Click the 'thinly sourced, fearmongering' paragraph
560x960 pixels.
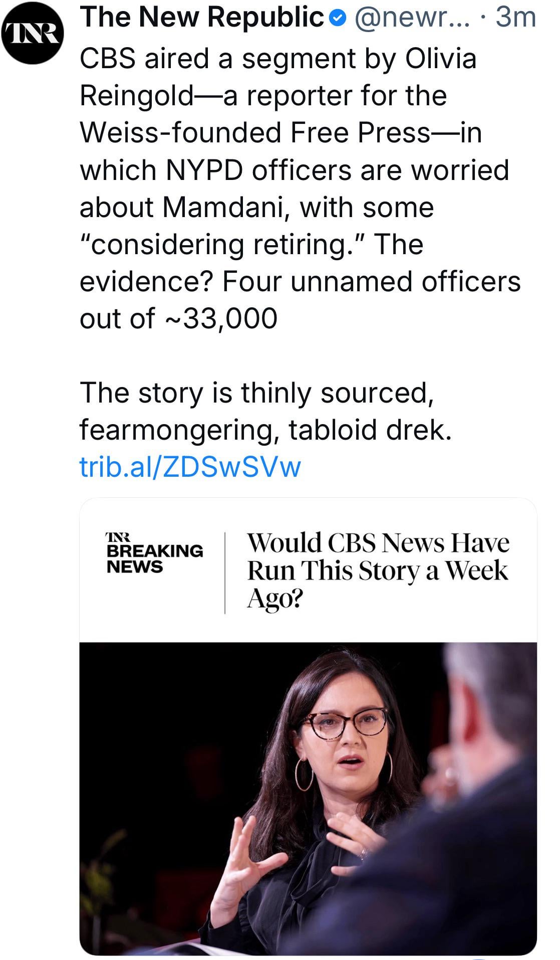point(265,411)
